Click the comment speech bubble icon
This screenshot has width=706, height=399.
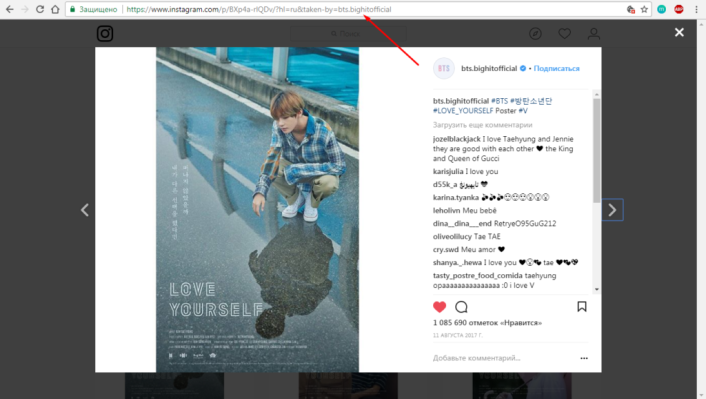(x=461, y=307)
